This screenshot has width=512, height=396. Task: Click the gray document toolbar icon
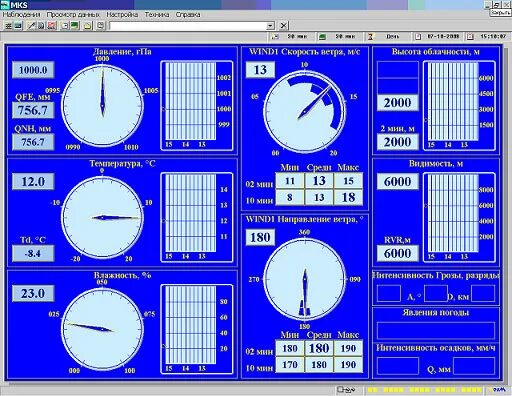(41, 25)
